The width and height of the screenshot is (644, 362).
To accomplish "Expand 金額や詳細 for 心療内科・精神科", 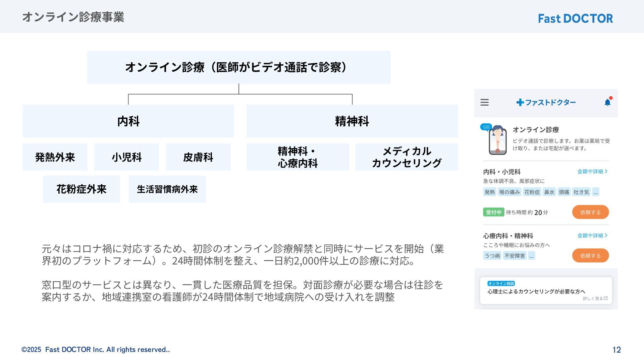I will tap(592, 235).
